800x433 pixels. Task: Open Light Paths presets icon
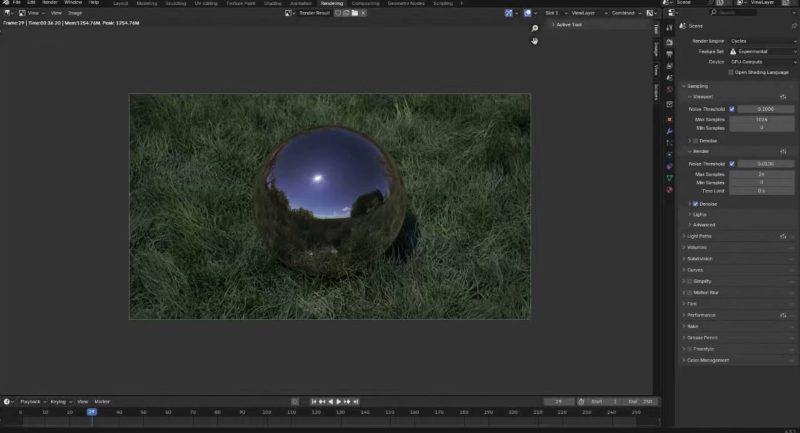coord(783,236)
